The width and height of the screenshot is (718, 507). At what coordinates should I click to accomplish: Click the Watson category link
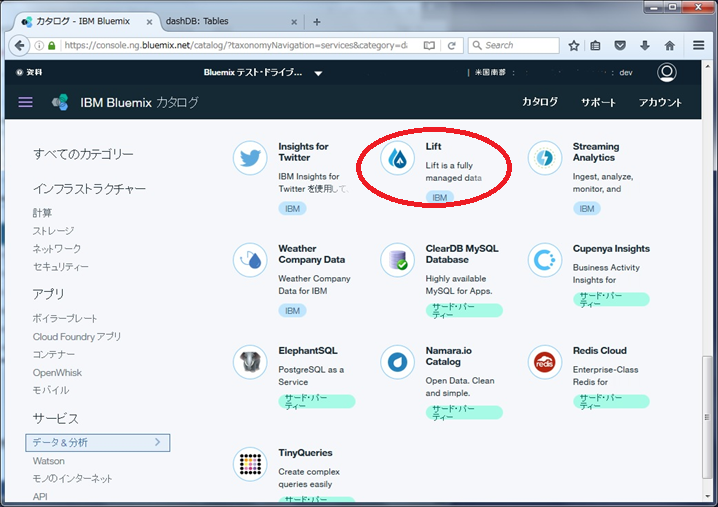click(48, 461)
